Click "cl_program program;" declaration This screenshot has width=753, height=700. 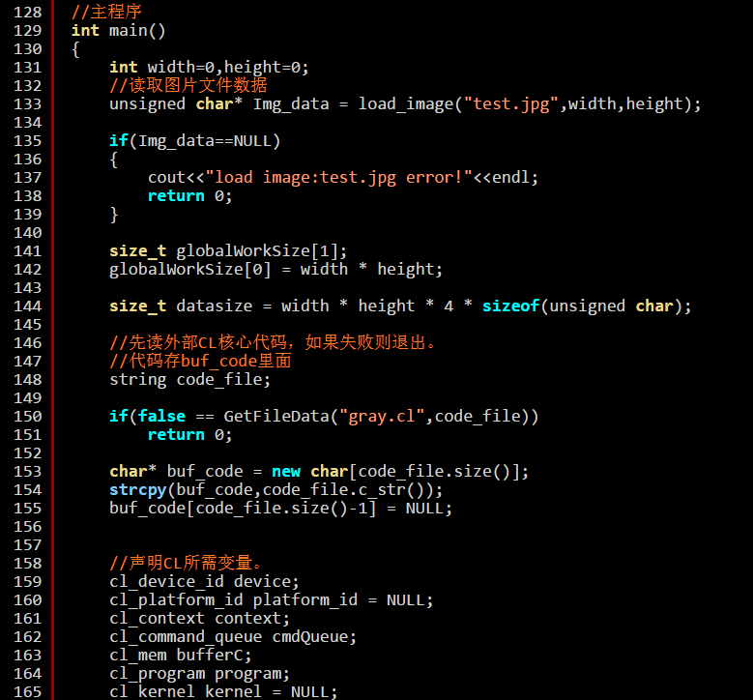199,674
